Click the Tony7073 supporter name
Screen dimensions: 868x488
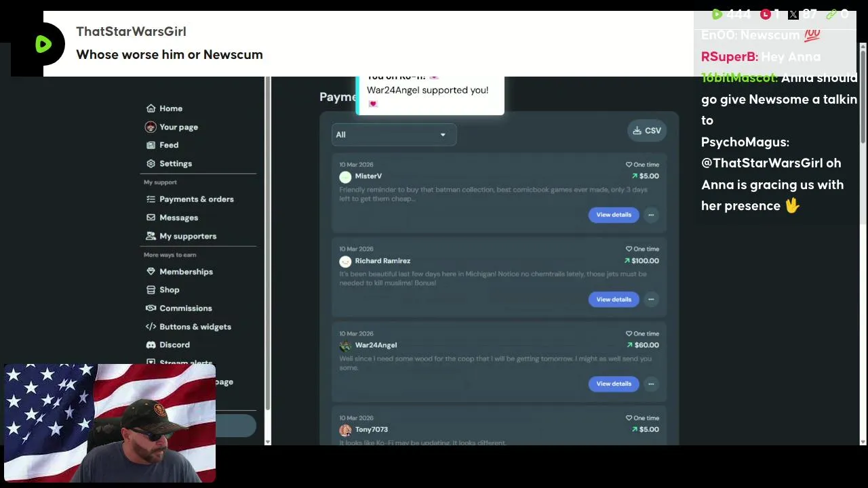click(371, 430)
